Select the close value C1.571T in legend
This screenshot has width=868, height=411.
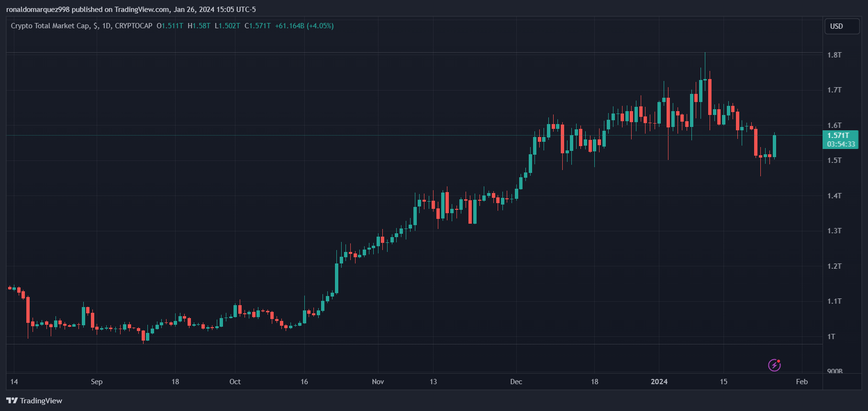pyautogui.click(x=257, y=26)
